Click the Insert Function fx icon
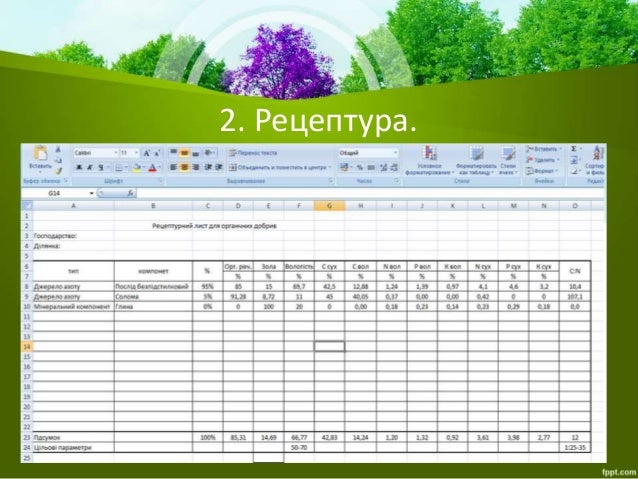 pos(131,193)
